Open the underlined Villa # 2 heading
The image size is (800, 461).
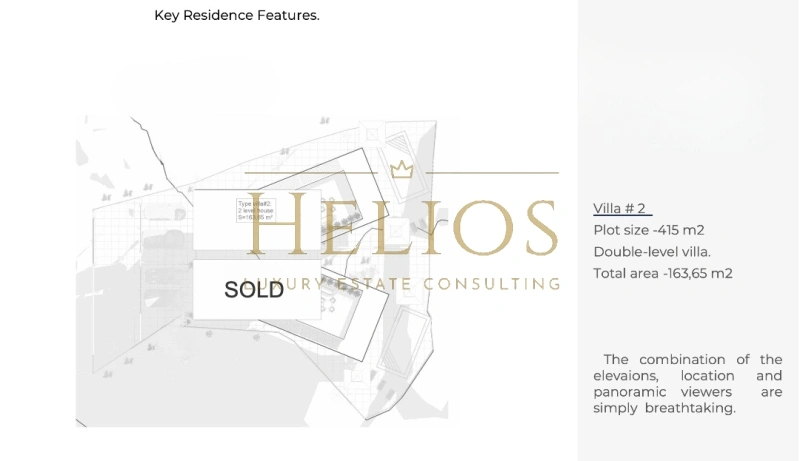[x=622, y=209]
